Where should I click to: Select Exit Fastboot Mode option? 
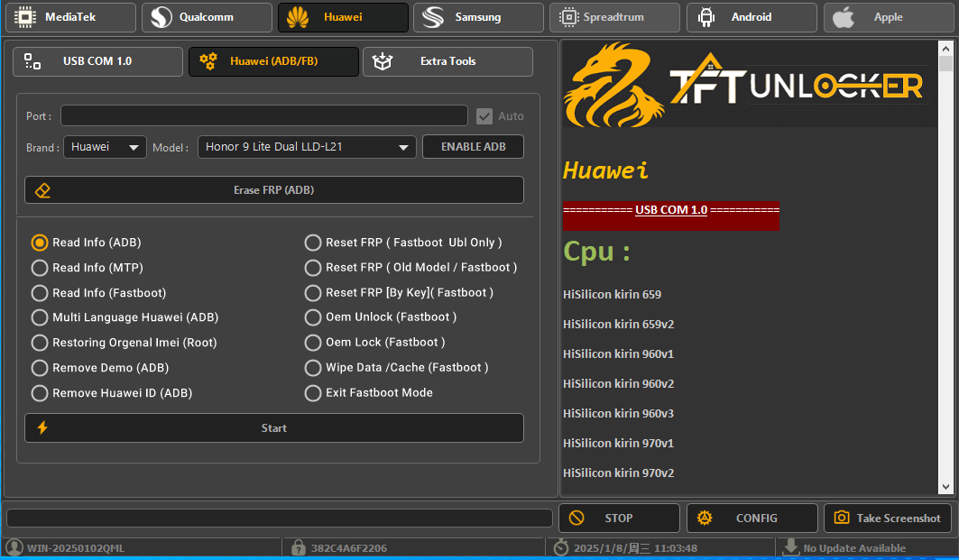[x=369, y=392]
